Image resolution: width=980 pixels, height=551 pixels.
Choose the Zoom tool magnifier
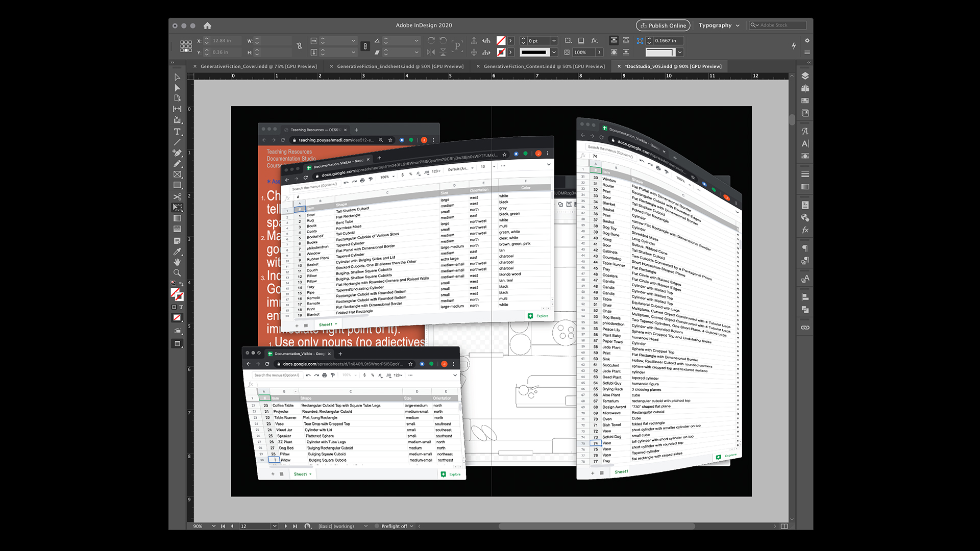click(x=177, y=273)
